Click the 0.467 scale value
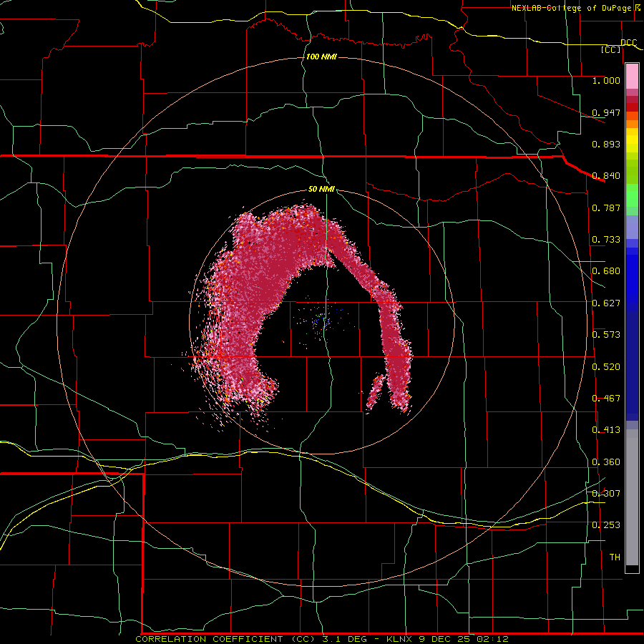This screenshot has width=644, height=644. coord(606,399)
